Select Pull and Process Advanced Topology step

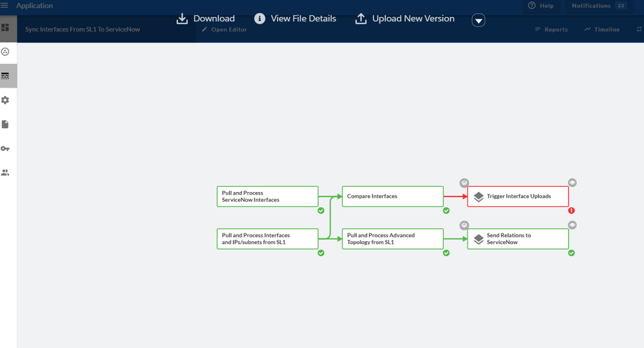coord(392,239)
